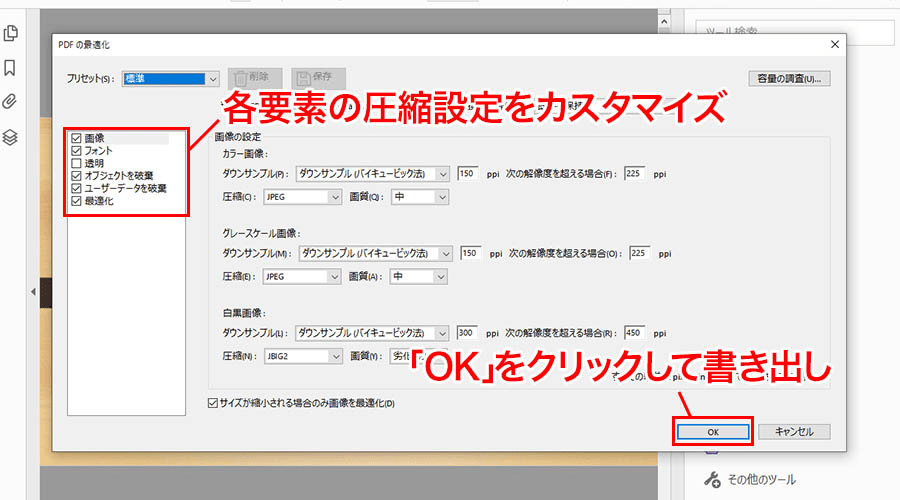The width and height of the screenshot is (900, 500).
Task: Click the 容量の調査 button
Action: [x=789, y=79]
